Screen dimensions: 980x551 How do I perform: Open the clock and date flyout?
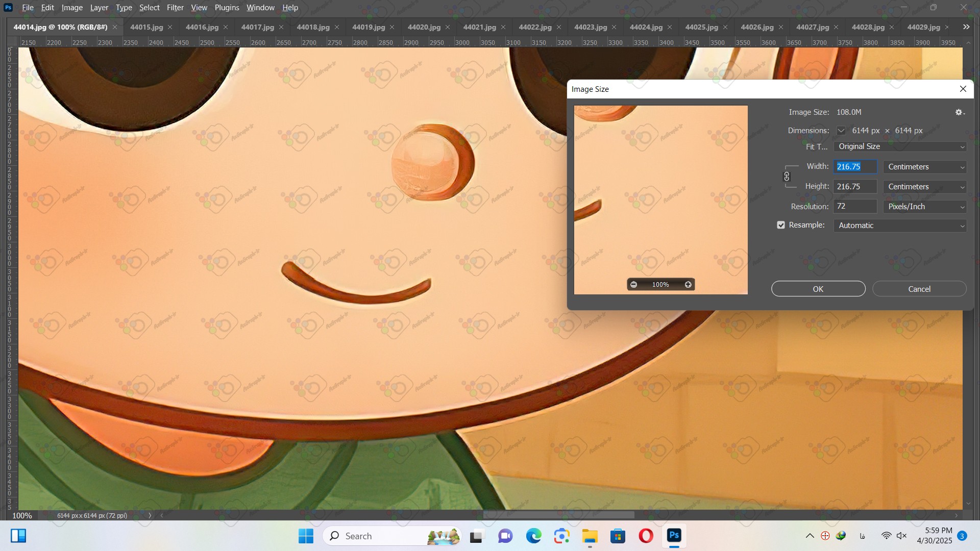(x=934, y=536)
